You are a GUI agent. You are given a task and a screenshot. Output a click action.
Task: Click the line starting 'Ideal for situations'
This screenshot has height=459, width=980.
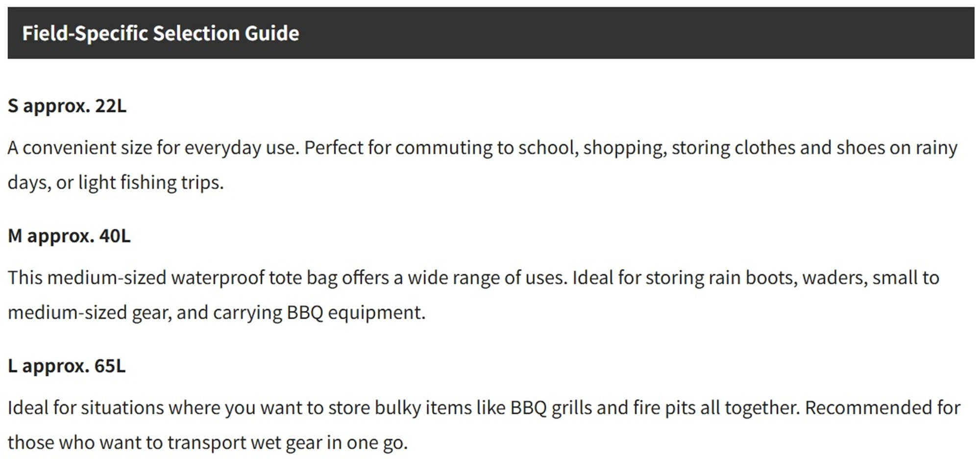click(484, 408)
